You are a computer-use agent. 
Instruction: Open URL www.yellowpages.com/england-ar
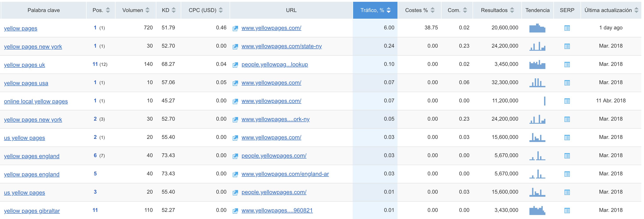285,174
